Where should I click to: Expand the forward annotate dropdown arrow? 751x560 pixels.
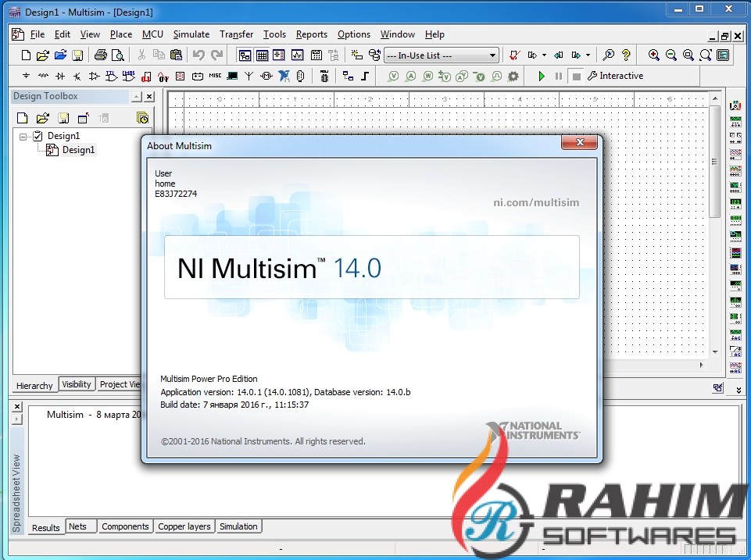[x=587, y=55]
